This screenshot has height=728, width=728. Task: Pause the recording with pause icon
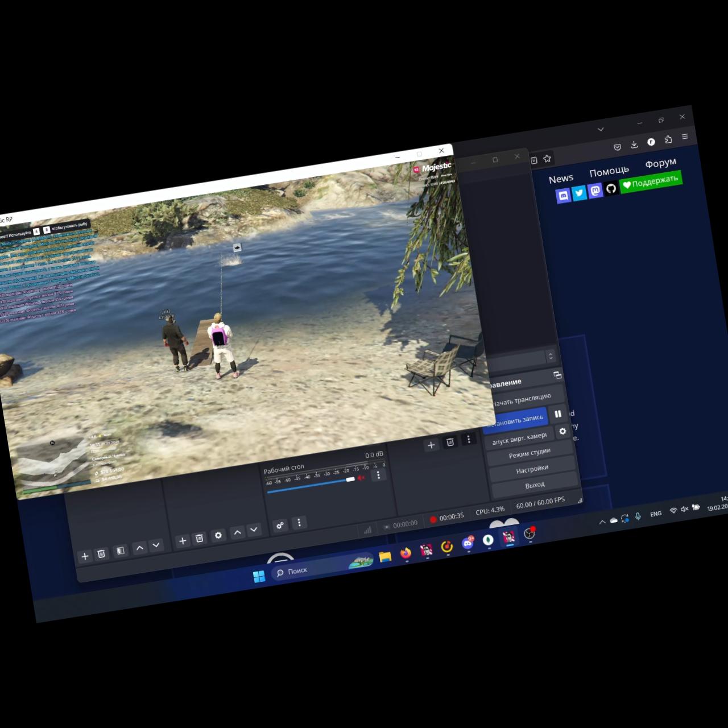coord(558,413)
